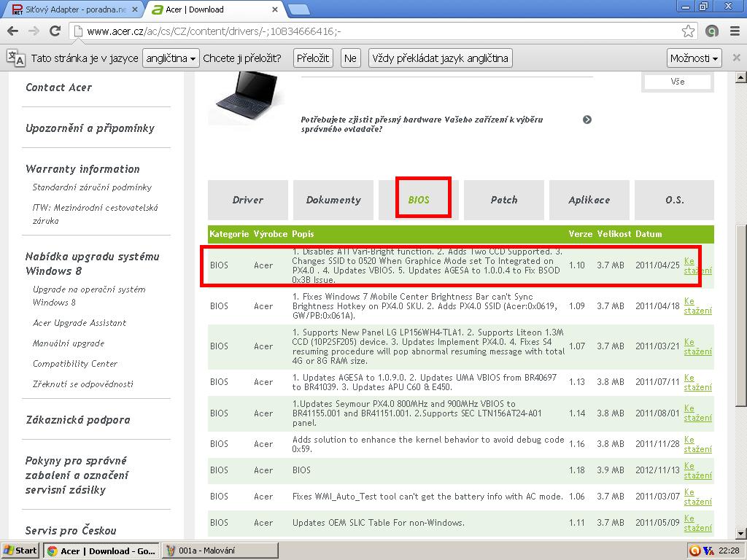This screenshot has height=560, width=747.
Task: Open Upozornění a připomínky sidebar link
Action: (x=90, y=128)
